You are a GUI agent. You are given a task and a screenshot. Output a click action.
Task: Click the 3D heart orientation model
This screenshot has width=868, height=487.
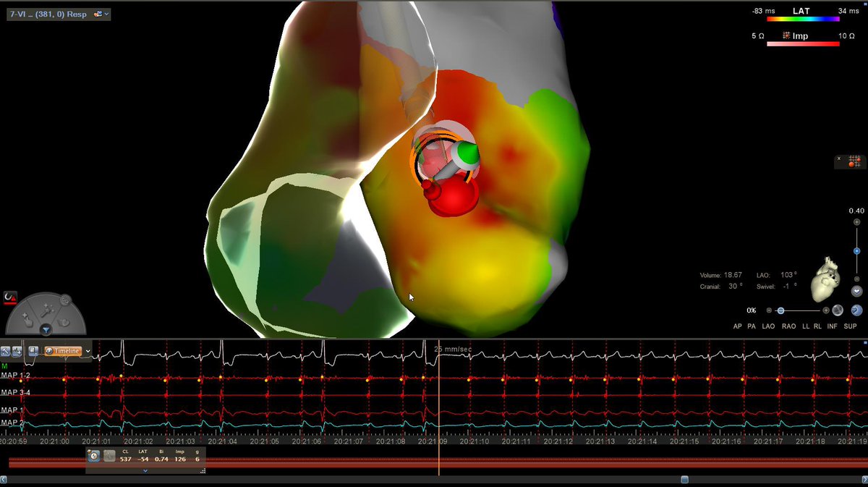pos(824,279)
